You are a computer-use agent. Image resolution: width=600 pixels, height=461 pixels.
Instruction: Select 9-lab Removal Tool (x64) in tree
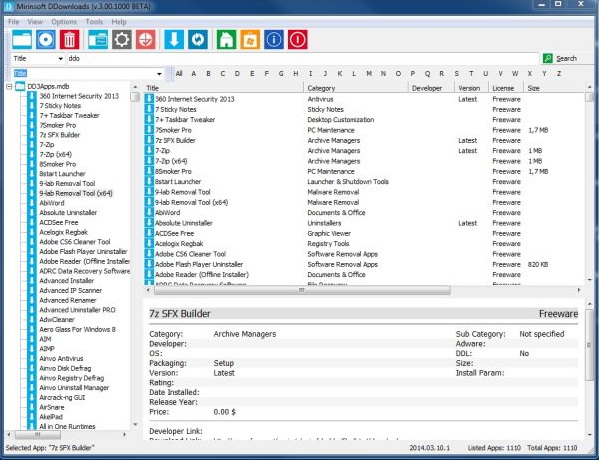point(76,193)
